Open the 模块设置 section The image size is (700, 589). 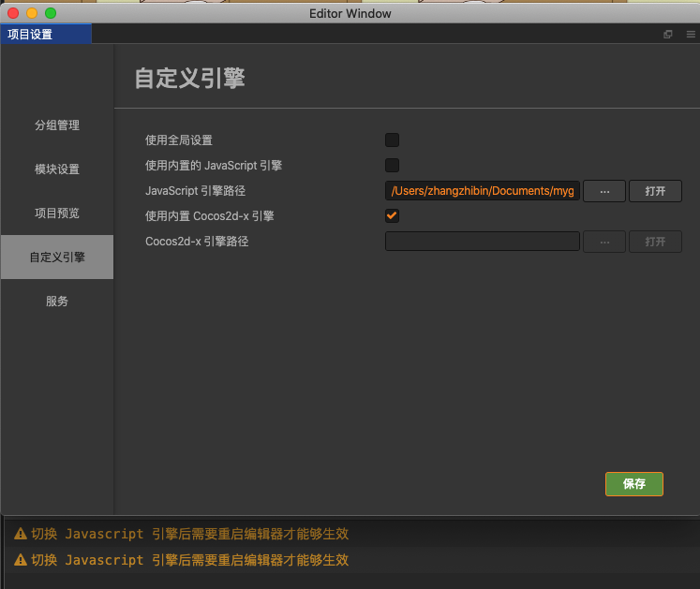pyautogui.click(x=57, y=169)
